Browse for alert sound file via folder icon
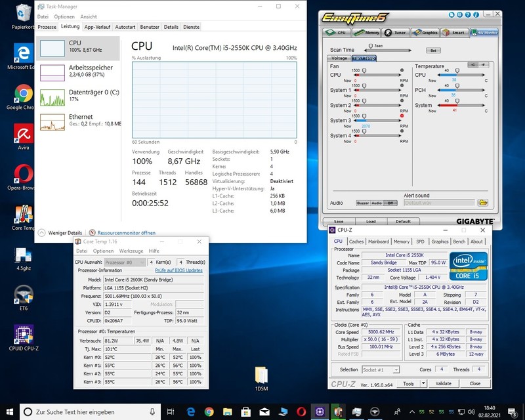This screenshot has height=420, width=525. point(482,203)
